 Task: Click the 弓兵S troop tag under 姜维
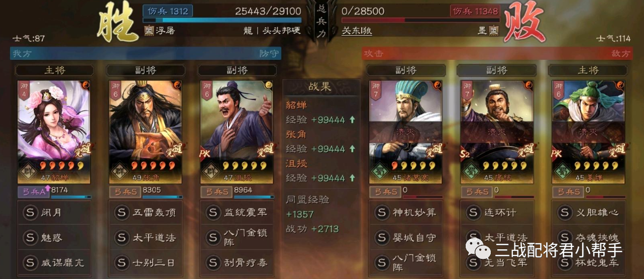coord(568,192)
